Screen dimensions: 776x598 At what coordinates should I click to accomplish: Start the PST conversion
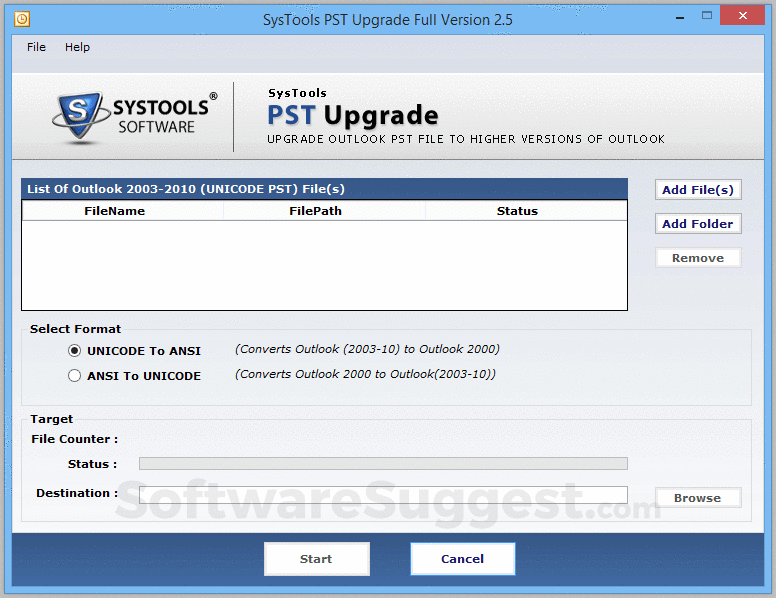pyautogui.click(x=317, y=559)
